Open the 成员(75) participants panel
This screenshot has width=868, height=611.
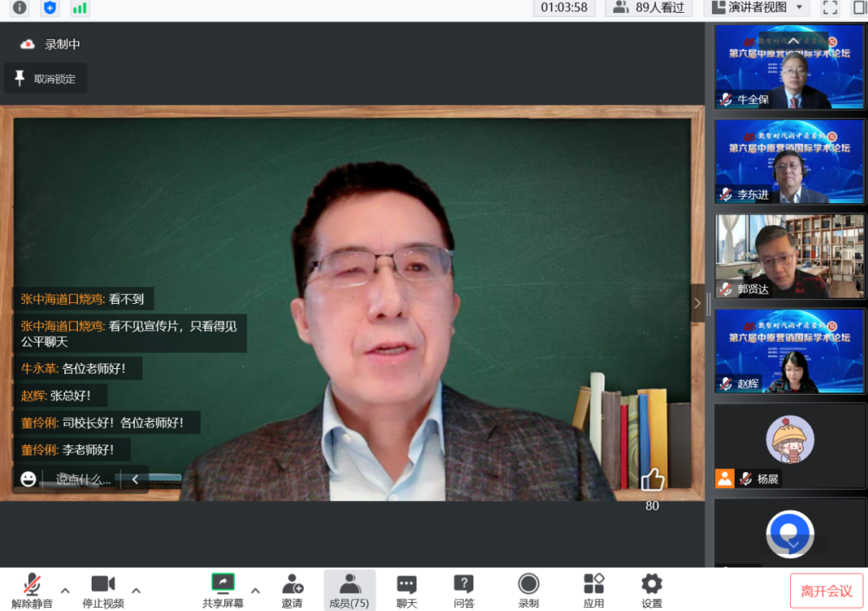tap(349, 590)
